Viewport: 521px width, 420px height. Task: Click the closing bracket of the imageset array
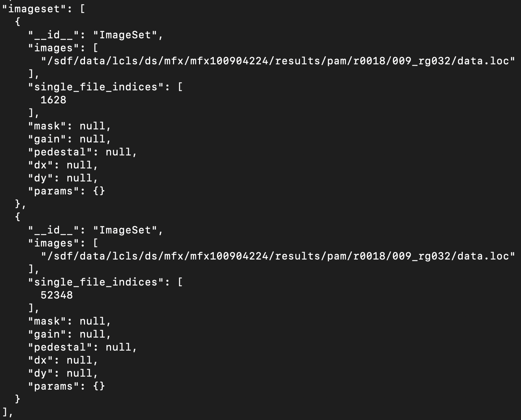coord(5,412)
